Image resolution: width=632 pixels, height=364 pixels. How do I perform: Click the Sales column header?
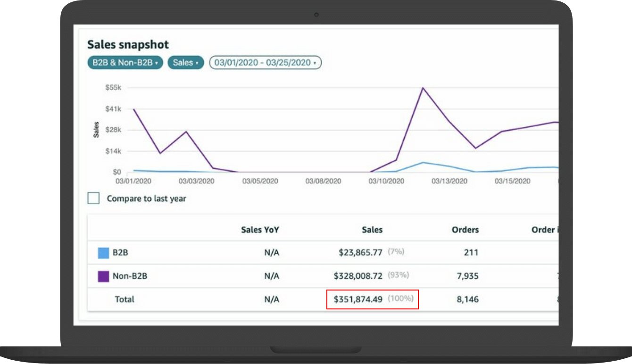click(x=372, y=230)
